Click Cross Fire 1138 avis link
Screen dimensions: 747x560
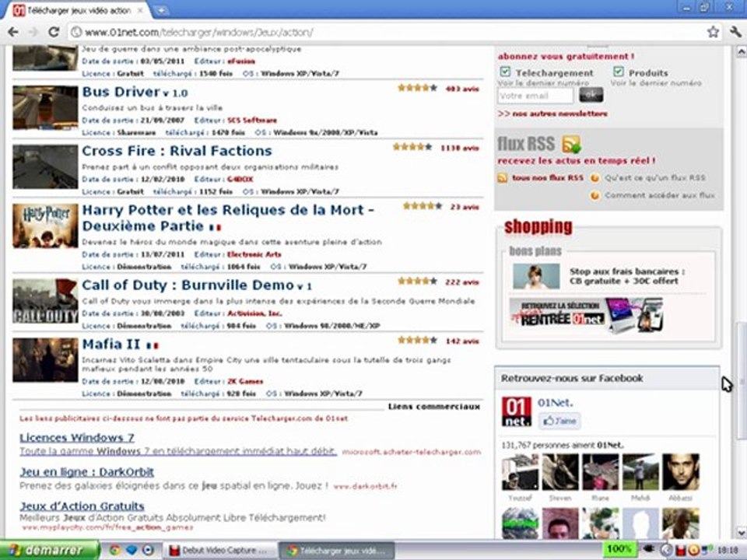point(460,148)
